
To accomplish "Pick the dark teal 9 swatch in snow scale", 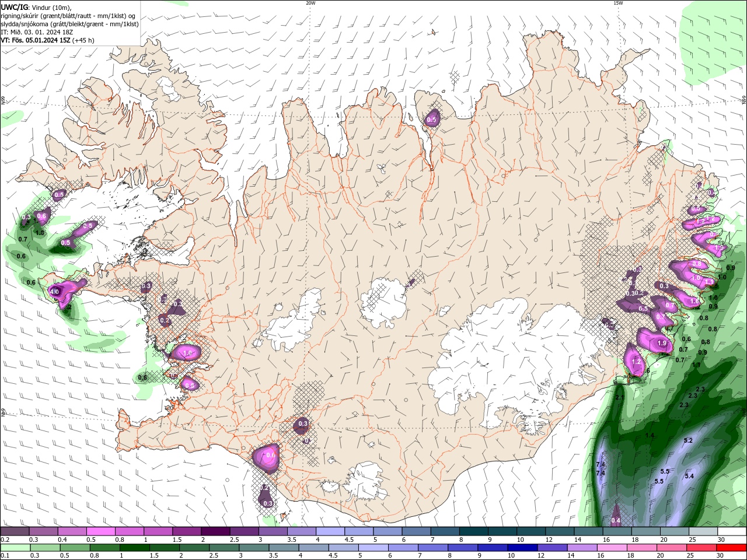I will click(502, 531).
